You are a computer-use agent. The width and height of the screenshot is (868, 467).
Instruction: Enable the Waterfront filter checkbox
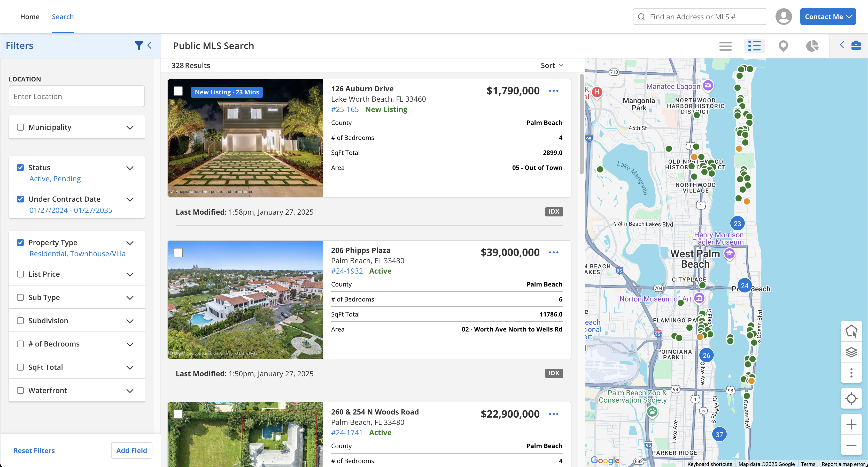21,390
